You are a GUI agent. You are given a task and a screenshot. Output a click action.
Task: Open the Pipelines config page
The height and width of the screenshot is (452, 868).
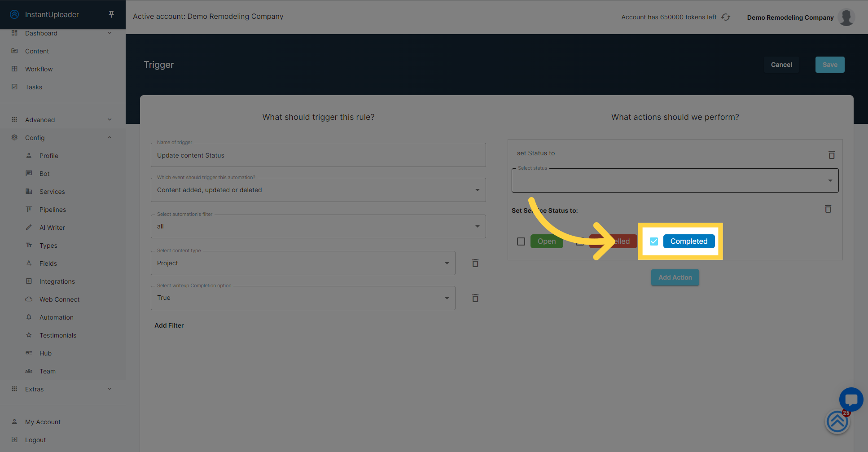(x=53, y=210)
